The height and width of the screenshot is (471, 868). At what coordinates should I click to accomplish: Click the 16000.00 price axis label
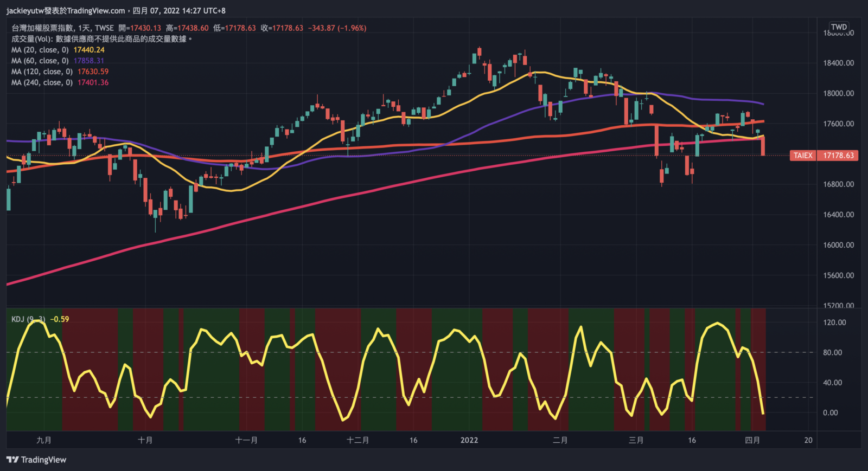[x=838, y=245]
